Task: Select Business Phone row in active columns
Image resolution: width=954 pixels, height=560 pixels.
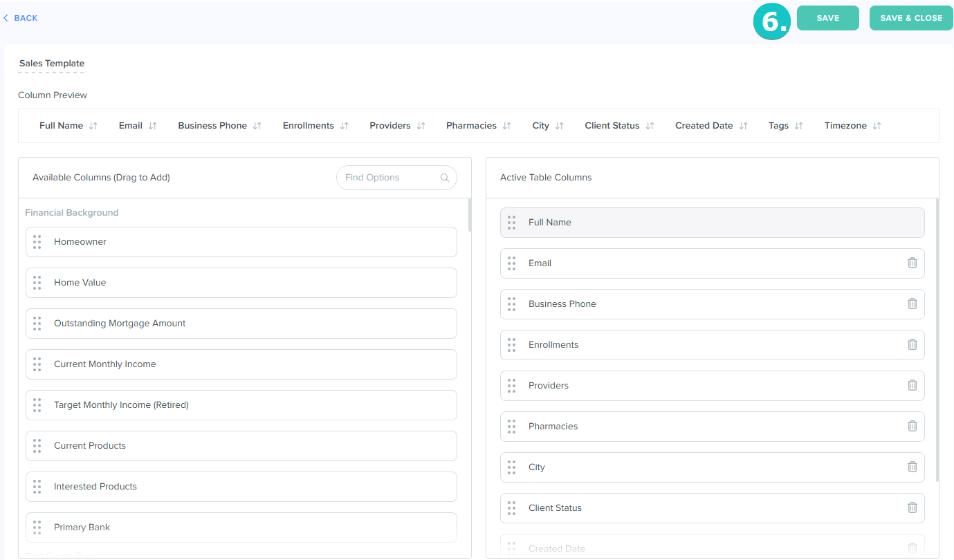Action: coord(713,304)
